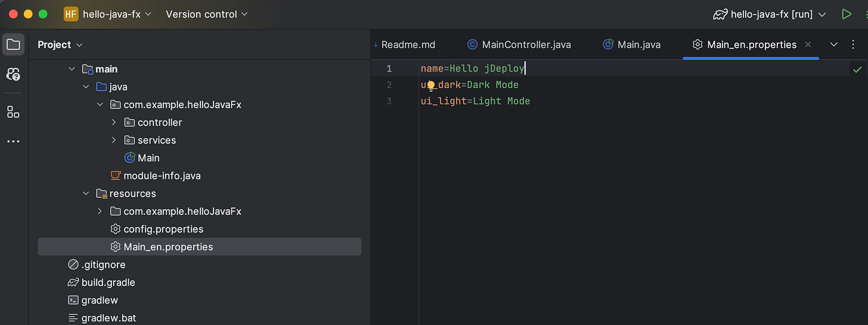
Task: Collapse the java folder node
Action: [x=86, y=87]
